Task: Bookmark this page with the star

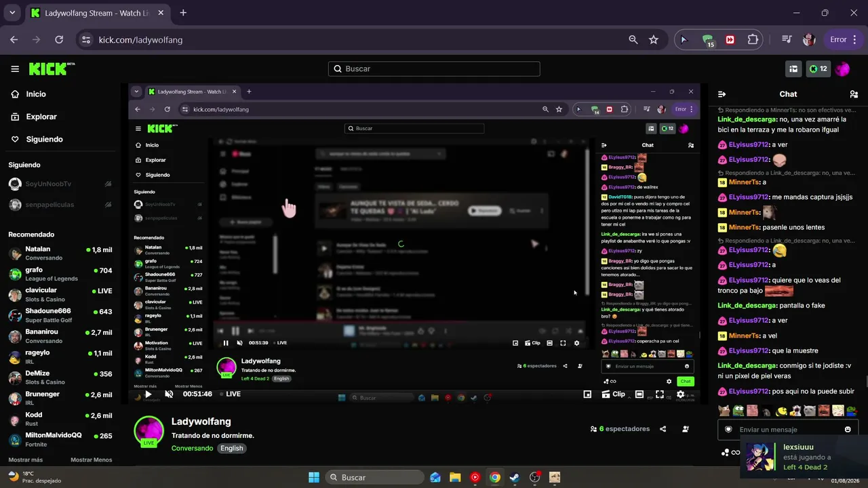Action: click(654, 40)
